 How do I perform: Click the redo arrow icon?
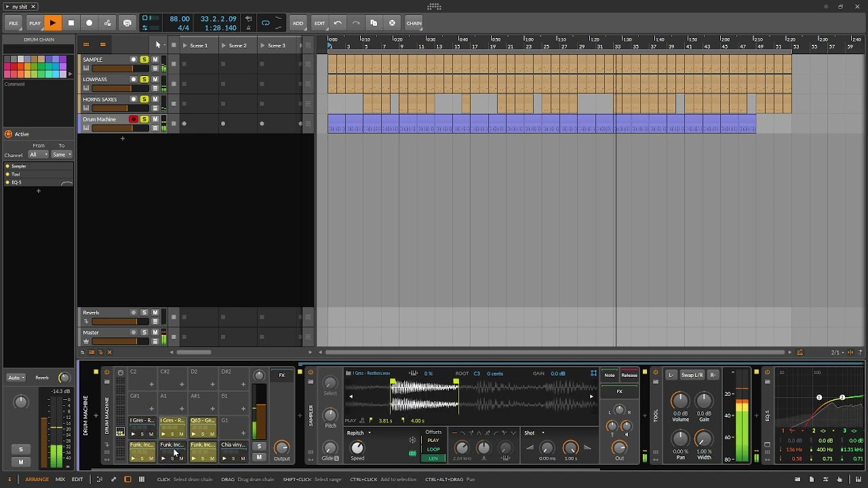[356, 23]
